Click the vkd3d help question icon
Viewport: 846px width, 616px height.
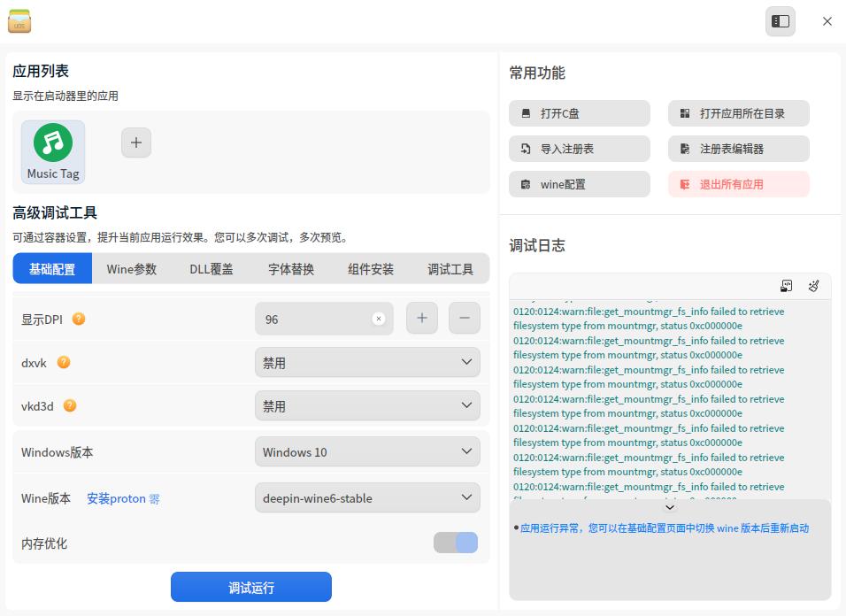click(70, 405)
